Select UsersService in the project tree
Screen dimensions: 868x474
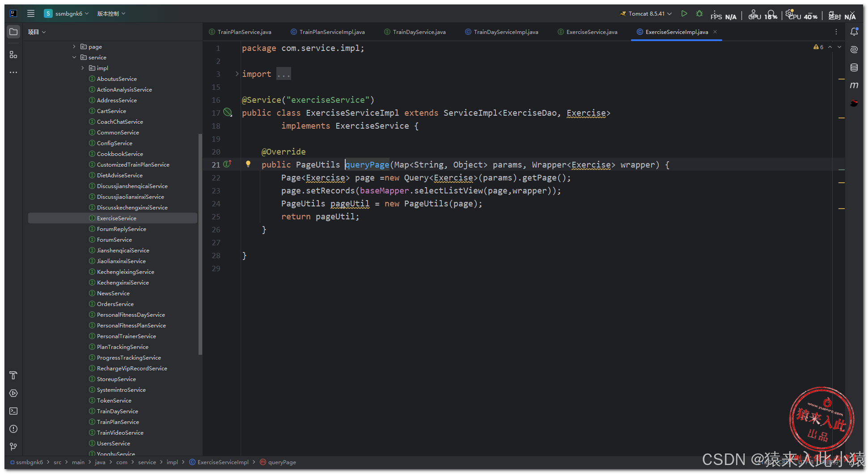coord(113,443)
